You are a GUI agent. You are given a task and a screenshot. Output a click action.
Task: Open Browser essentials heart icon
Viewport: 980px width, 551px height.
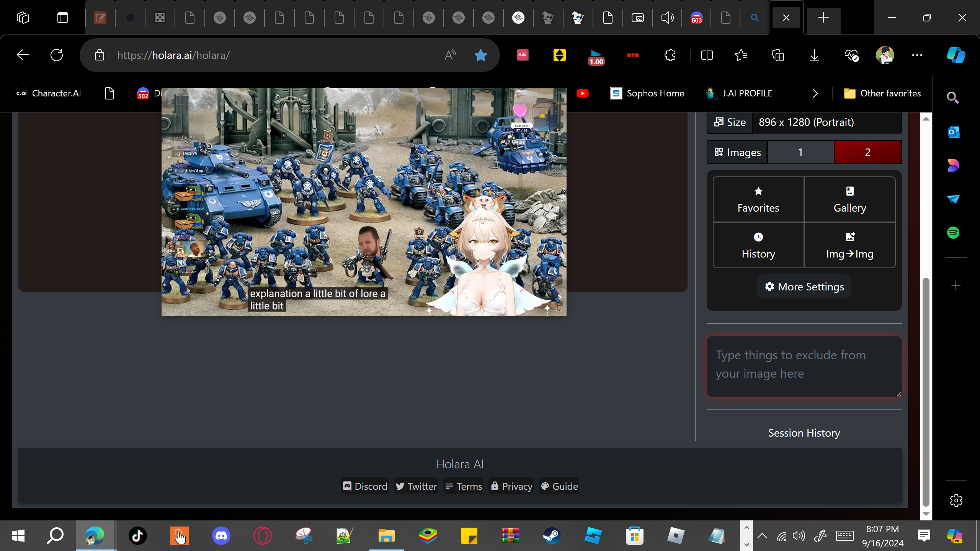point(851,55)
